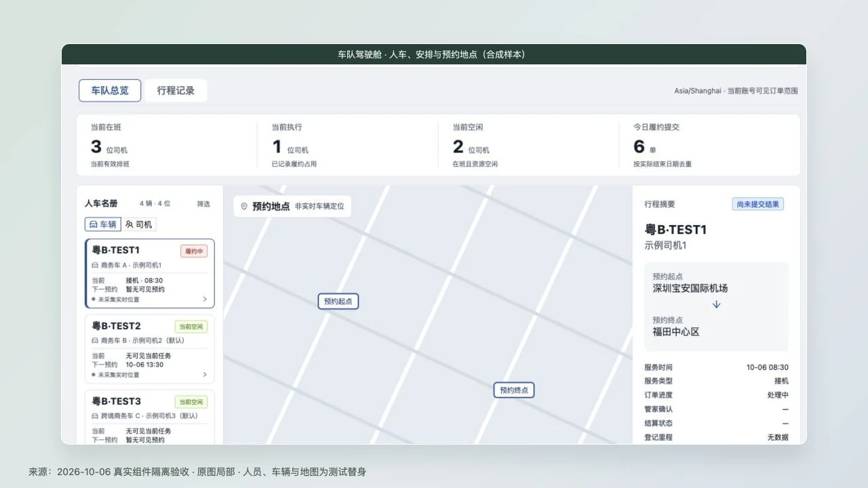Click the status dot in 粤B·TEST2 card
Screen dimensions: 868x488
pos(94,374)
